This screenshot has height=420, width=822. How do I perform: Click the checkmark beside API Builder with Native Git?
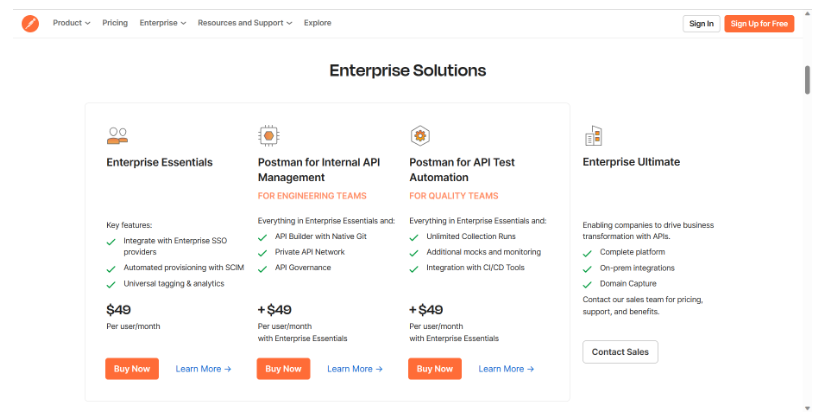[x=263, y=238]
